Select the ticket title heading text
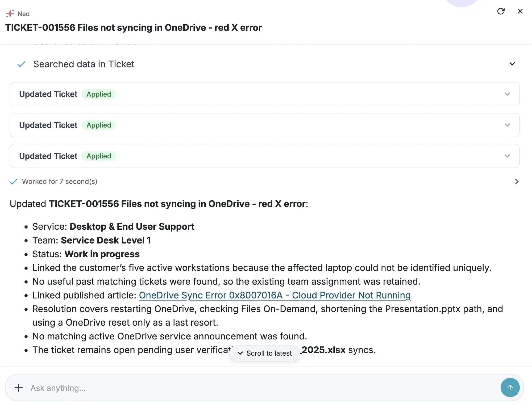The width and height of the screenshot is (532, 404). point(134,28)
